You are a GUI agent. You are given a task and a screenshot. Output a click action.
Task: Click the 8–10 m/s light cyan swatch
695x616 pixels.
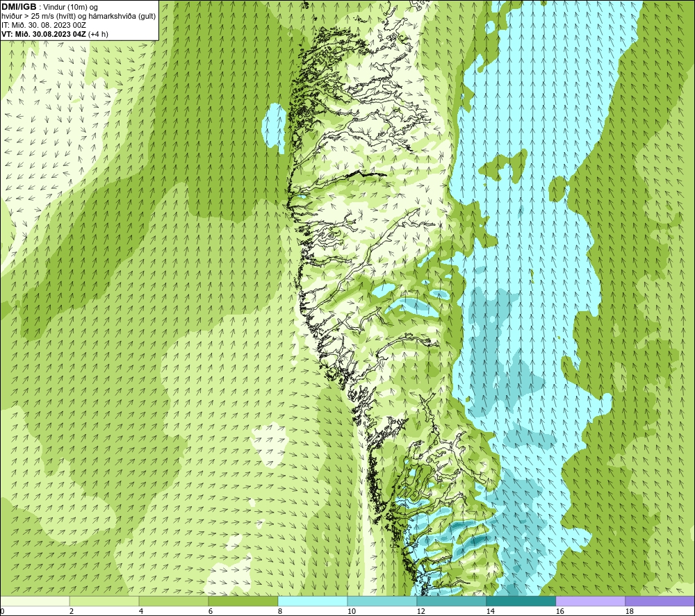313,601
